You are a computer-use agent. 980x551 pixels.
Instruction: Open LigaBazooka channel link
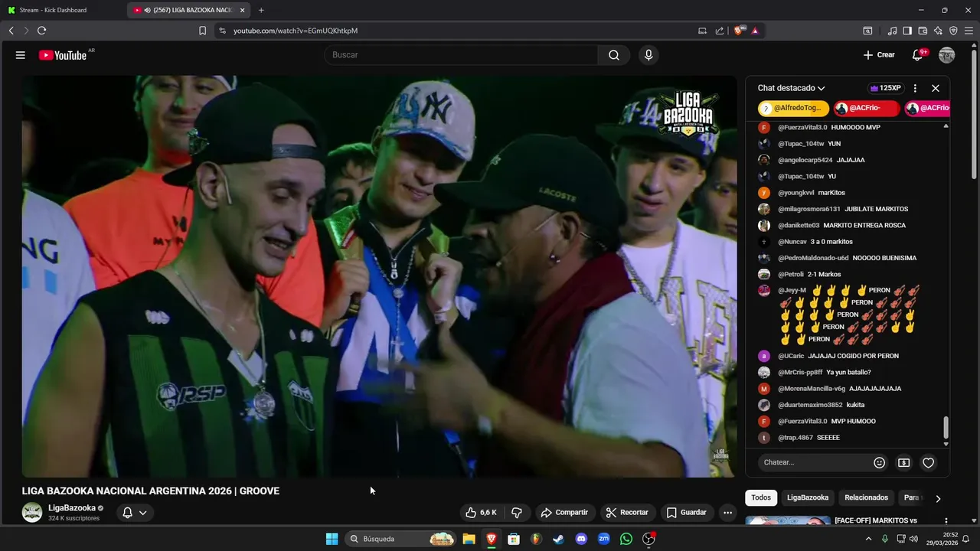(x=72, y=508)
